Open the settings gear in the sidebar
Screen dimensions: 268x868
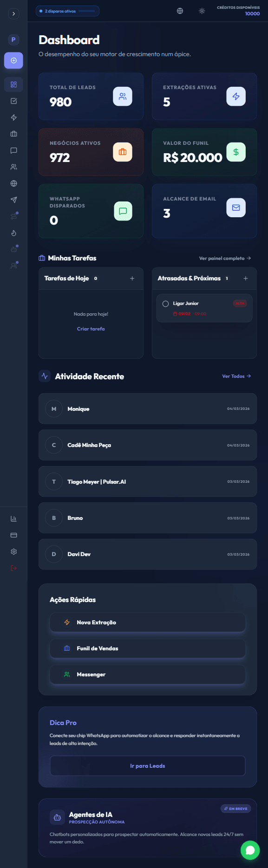[13, 551]
